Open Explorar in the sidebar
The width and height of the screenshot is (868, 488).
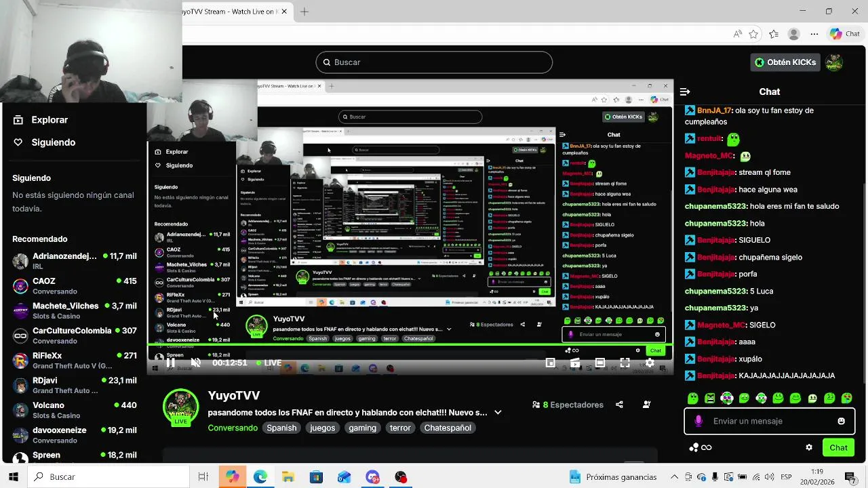42,120
